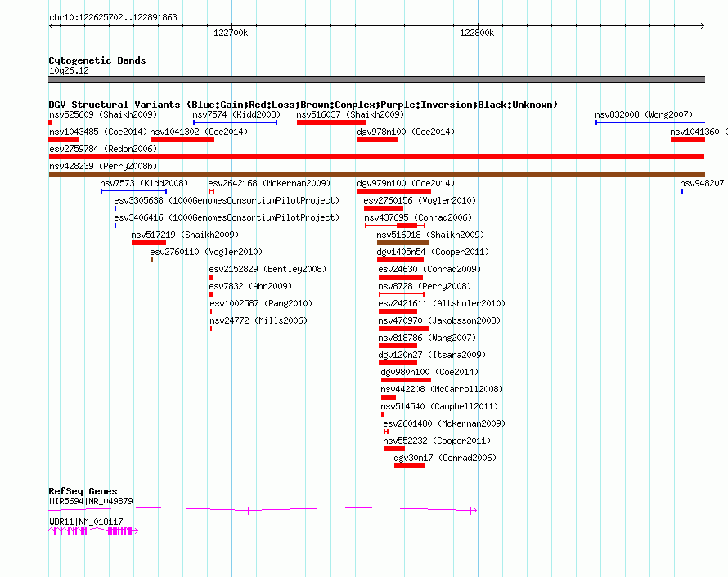This screenshot has width=728, height=577.
Task: Select the nsv7574 (Kidd2008) variant label
Action: coord(236,114)
